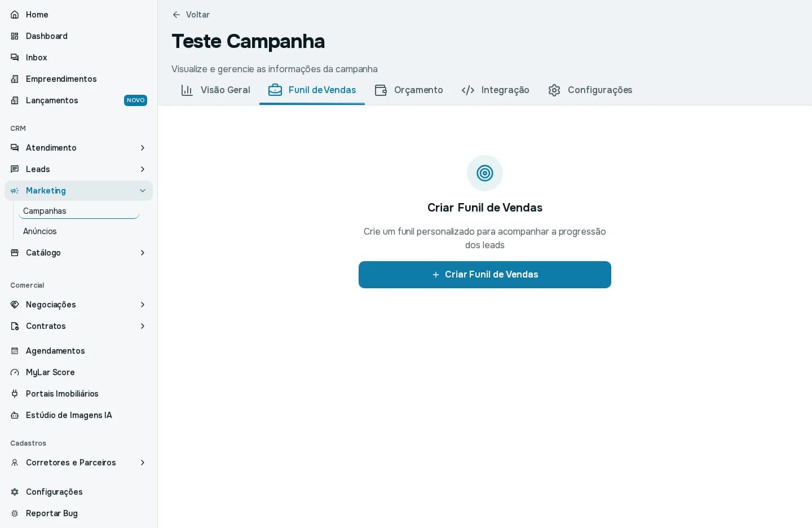Click the Catálogo storefront icon

coord(15,253)
